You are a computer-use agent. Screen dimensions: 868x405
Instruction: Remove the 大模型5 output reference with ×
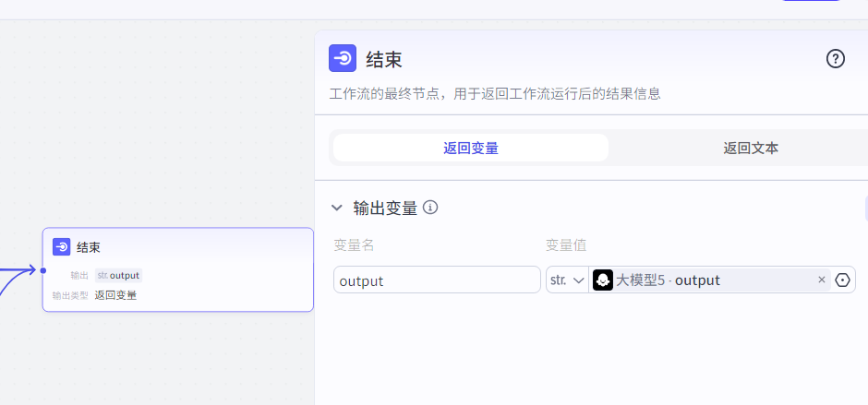tap(822, 280)
